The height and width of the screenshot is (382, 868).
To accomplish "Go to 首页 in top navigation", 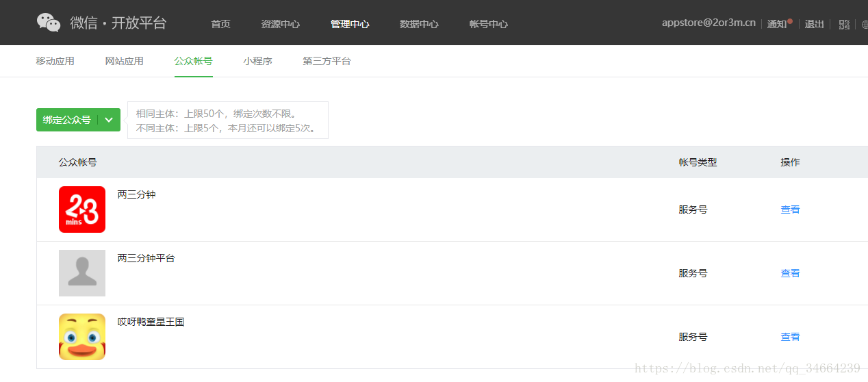I will tap(220, 24).
